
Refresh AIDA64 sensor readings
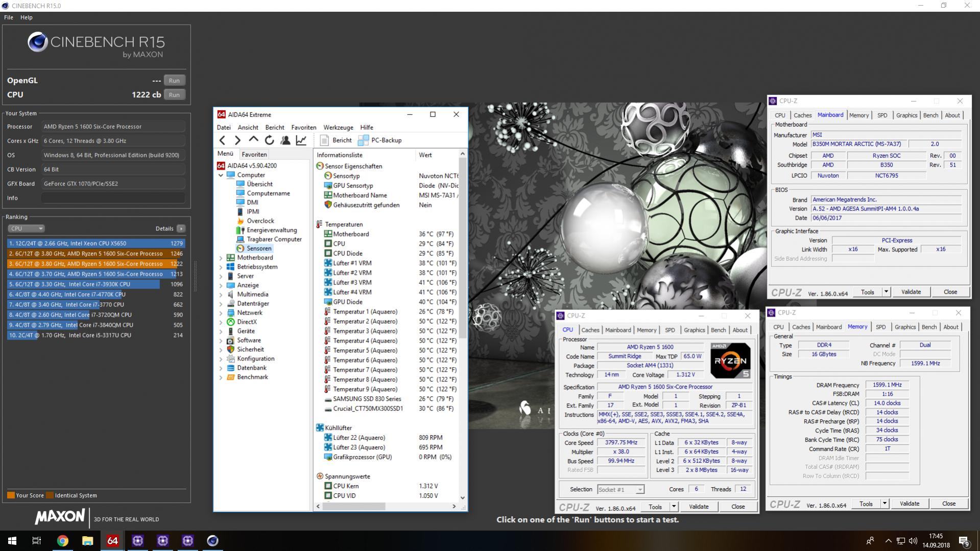pos(269,140)
